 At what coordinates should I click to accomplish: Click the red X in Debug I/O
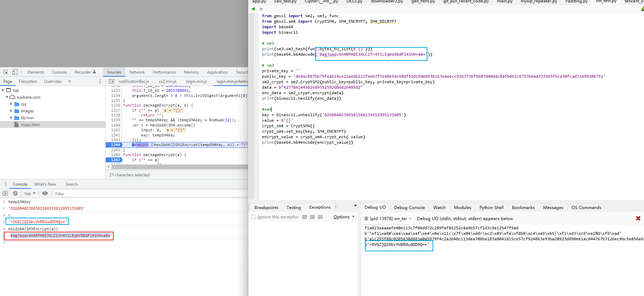(x=638, y=218)
